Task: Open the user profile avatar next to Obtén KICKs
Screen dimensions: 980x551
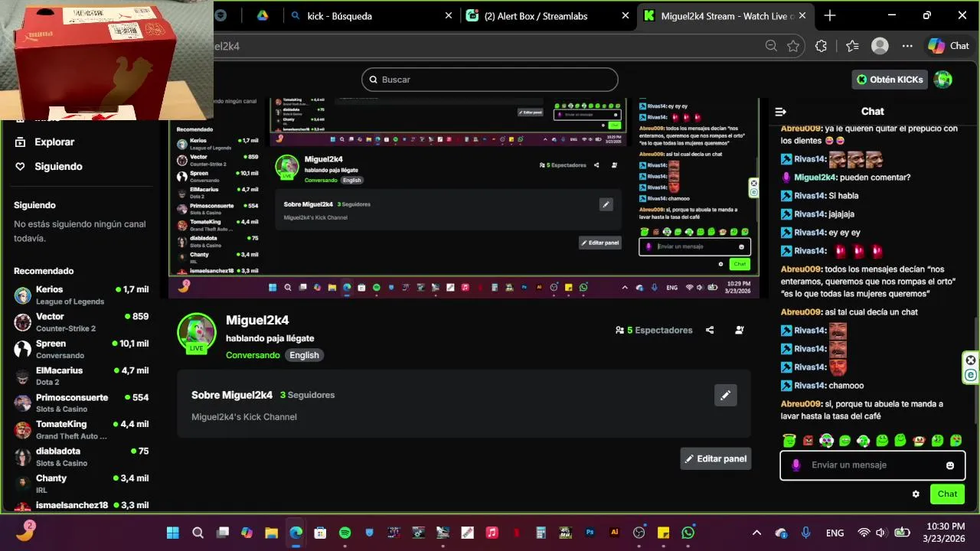Action: coord(943,80)
